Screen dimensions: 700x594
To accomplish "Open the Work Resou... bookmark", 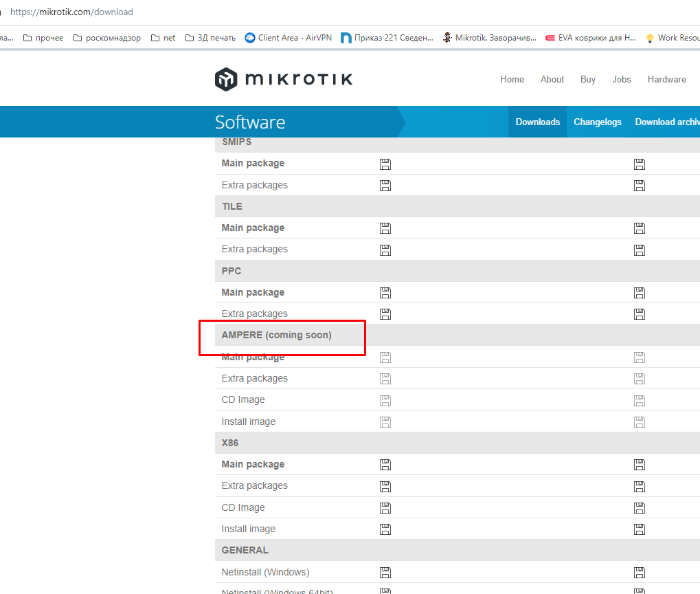I will point(673,38).
